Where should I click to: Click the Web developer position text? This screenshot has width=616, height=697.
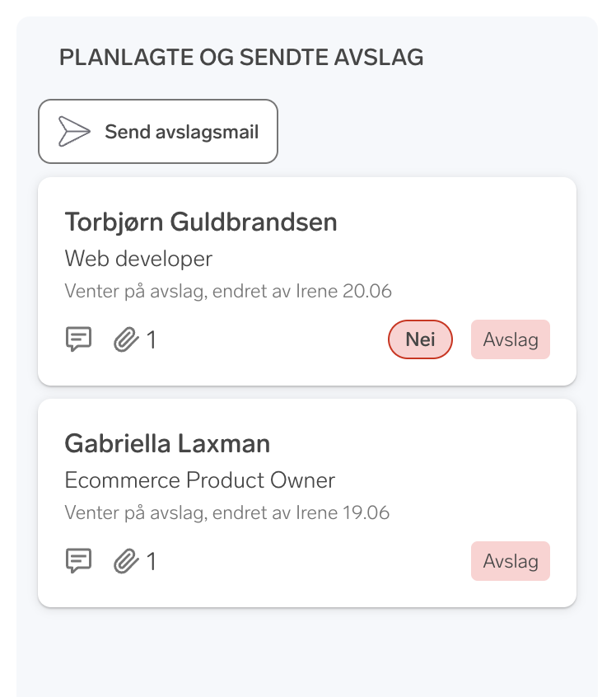click(138, 259)
